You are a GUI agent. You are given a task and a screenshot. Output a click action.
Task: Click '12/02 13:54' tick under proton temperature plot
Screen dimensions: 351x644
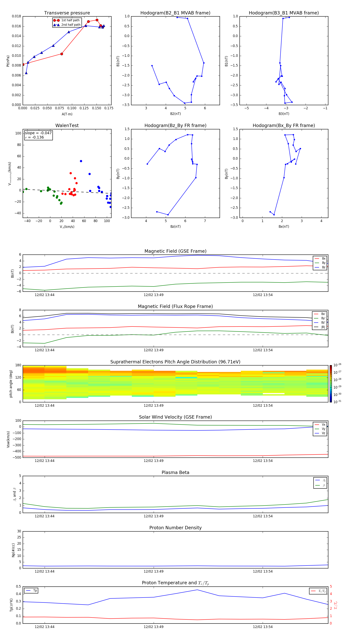click(x=262, y=627)
